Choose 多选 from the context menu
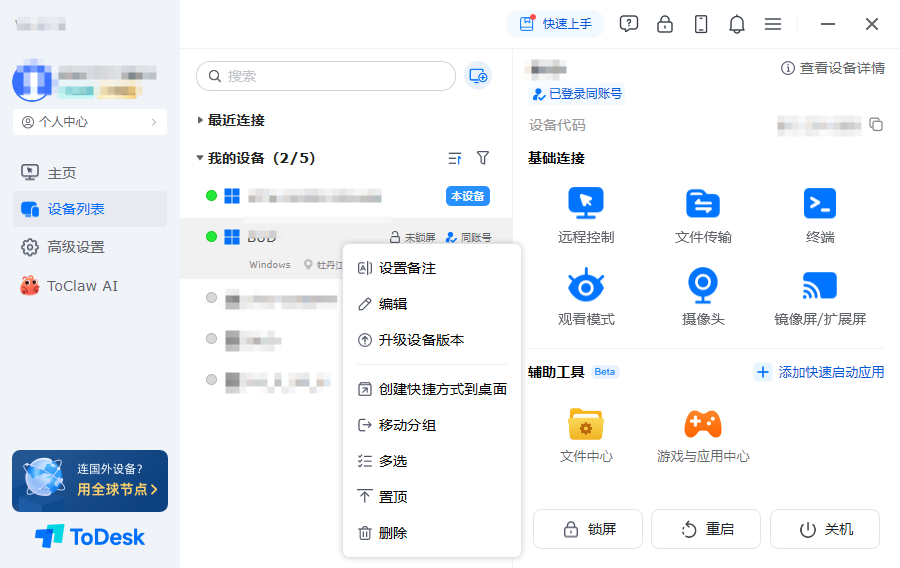 432,461
